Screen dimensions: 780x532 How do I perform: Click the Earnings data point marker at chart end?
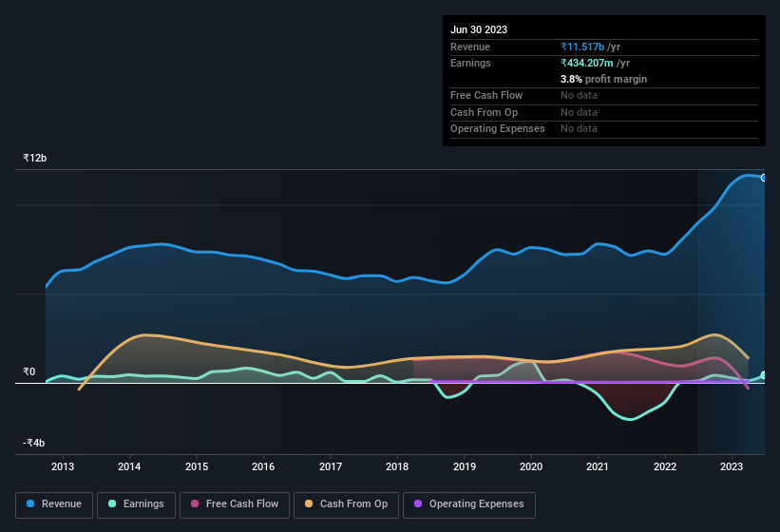click(x=764, y=375)
